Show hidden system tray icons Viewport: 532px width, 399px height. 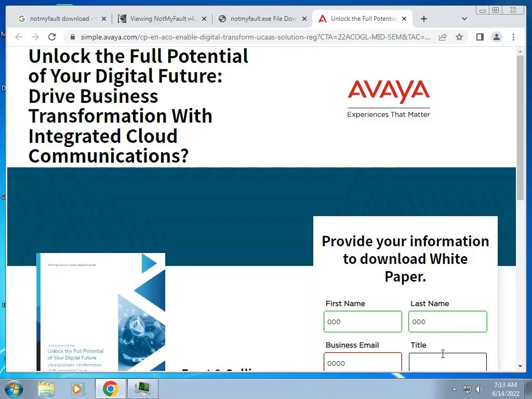(454, 389)
